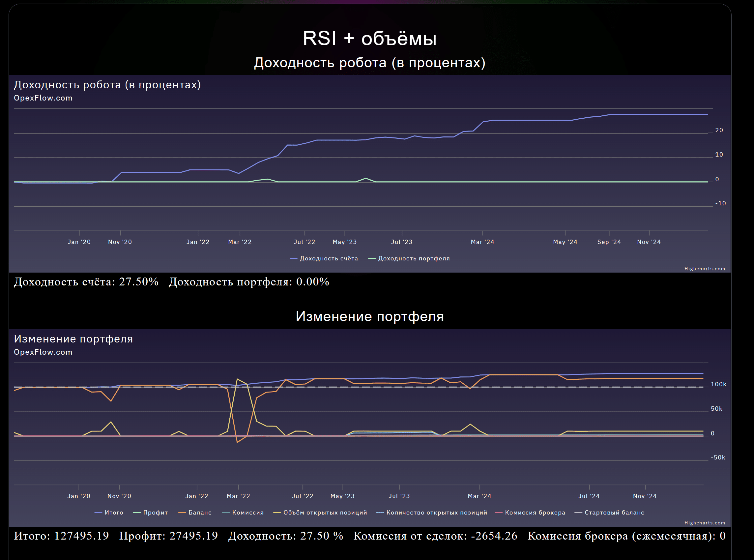The image size is (754, 560).
Task: Toggle the Стартовый баланс legend item
Action: (610, 513)
